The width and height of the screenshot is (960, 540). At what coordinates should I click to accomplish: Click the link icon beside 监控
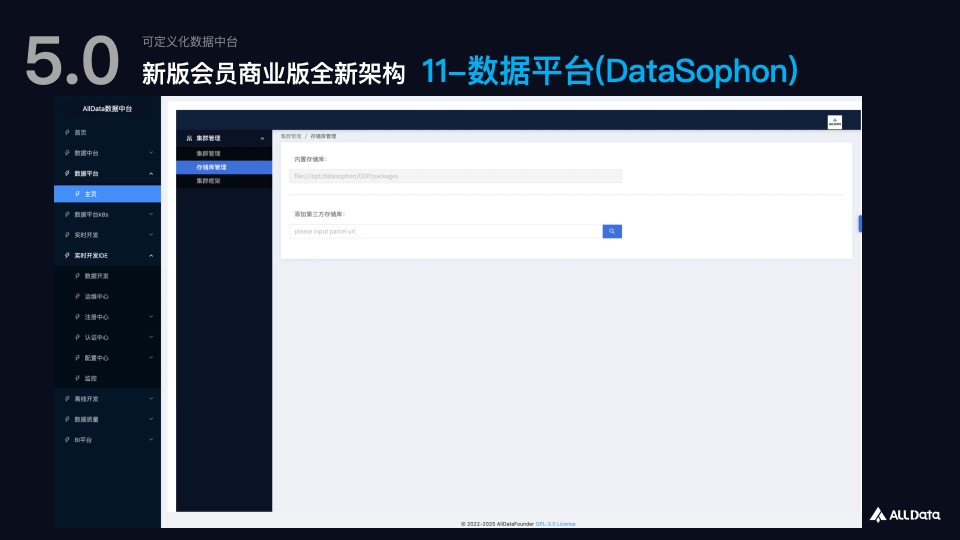tap(78, 378)
